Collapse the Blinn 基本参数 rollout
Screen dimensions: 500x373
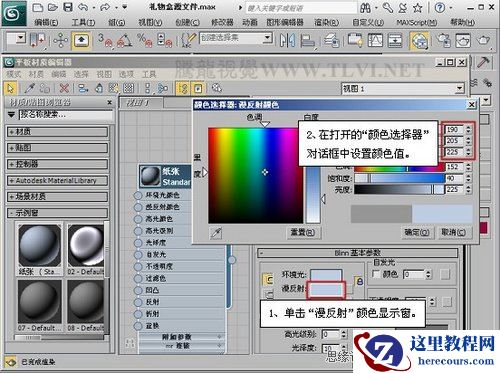[x=357, y=253]
